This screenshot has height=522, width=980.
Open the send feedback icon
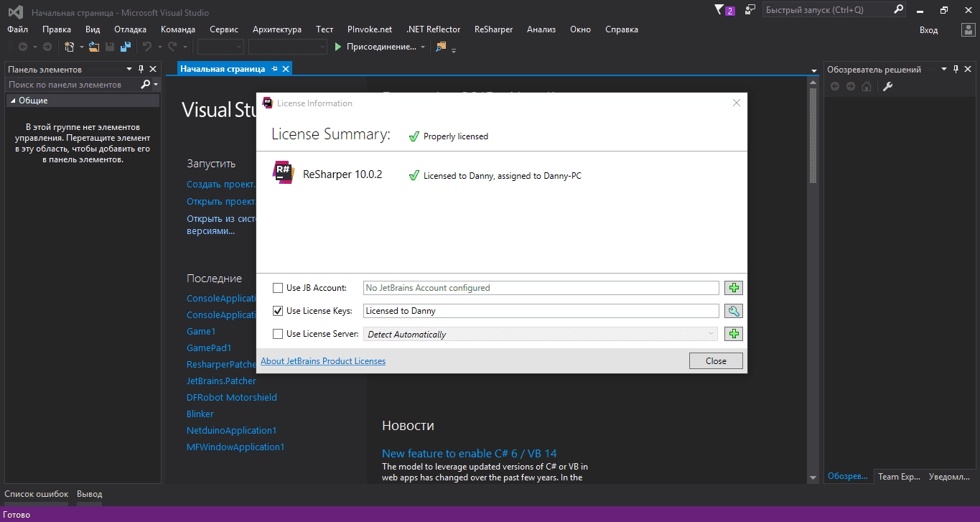[750, 10]
